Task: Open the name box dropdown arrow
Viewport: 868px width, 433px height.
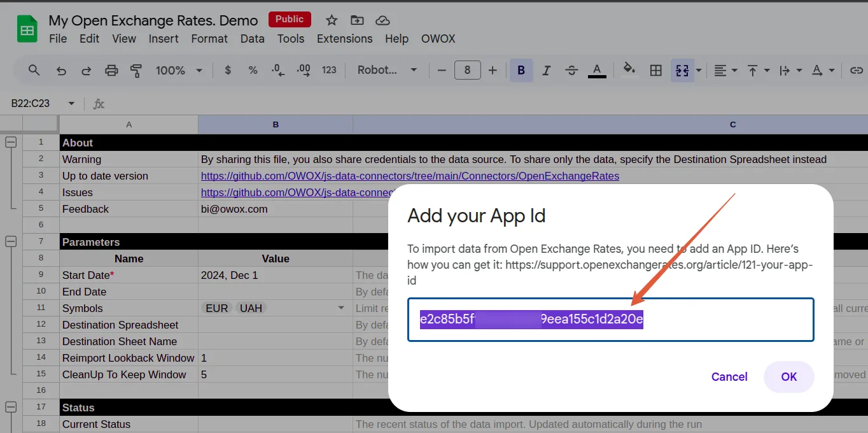Action: (x=71, y=103)
